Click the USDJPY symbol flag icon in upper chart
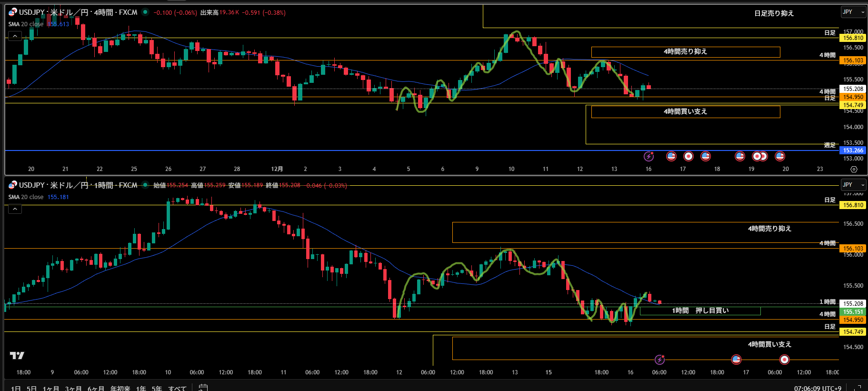868x391 pixels. pos(12,12)
